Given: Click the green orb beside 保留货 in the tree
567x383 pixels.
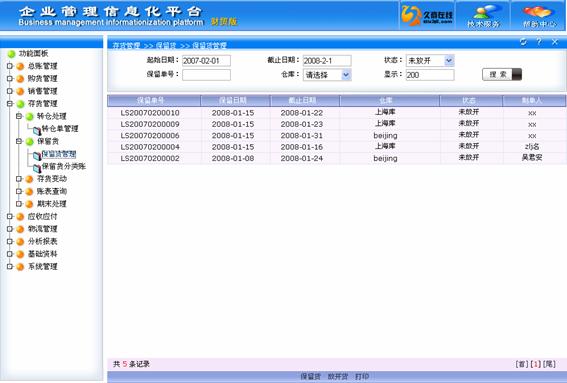Looking at the screenshot, I should [x=29, y=141].
